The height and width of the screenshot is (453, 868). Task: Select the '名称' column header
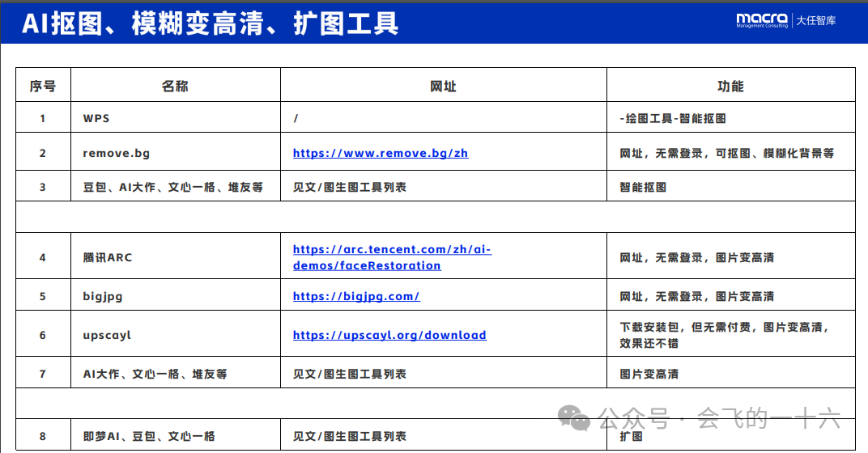click(x=175, y=87)
